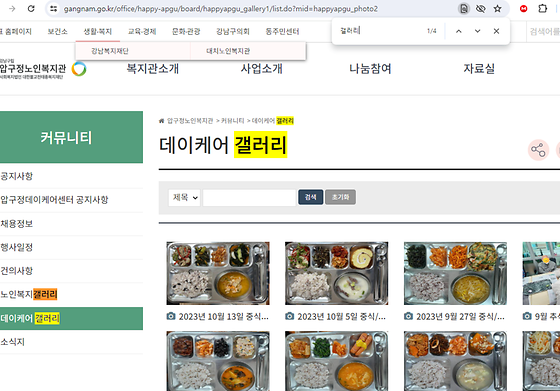Image resolution: width=560 pixels, height=391 pixels.
Task: Click the 2023년 9월 27일 중식 title link
Action: pyautogui.click(x=461, y=316)
